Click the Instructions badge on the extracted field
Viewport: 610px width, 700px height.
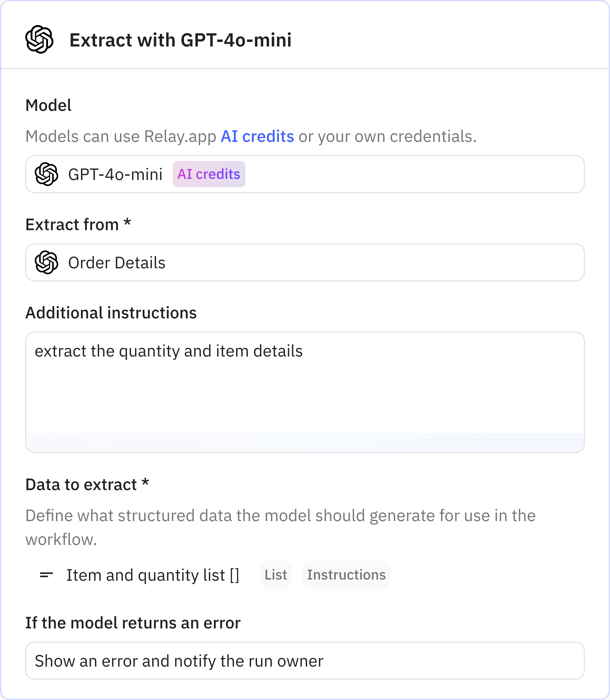click(x=346, y=575)
